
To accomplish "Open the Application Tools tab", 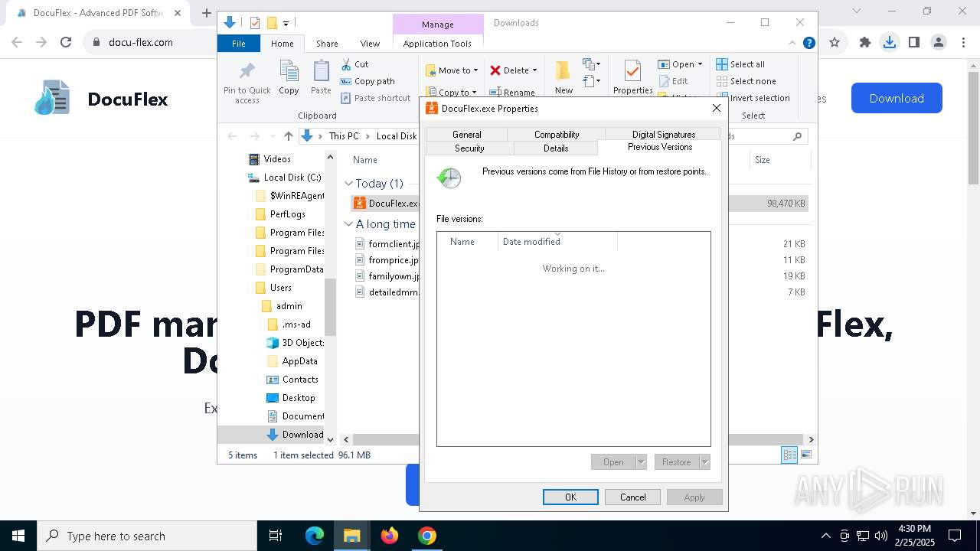I will pyautogui.click(x=437, y=44).
